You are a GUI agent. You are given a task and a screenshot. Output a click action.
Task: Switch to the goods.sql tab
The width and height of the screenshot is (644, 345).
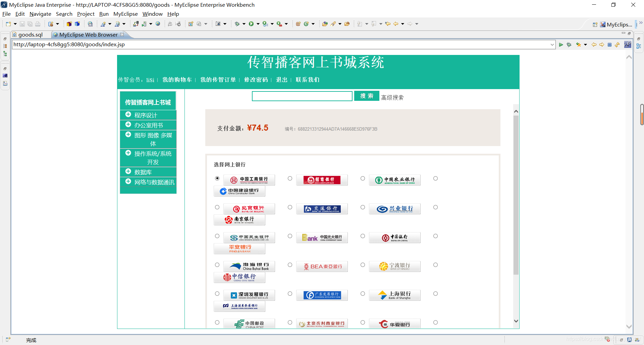point(30,34)
